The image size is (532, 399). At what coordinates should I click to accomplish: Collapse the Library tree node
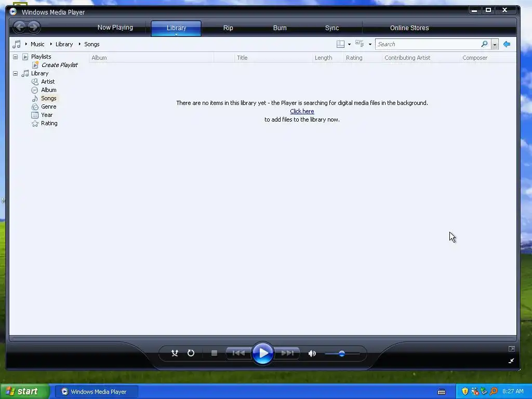pyautogui.click(x=15, y=73)
